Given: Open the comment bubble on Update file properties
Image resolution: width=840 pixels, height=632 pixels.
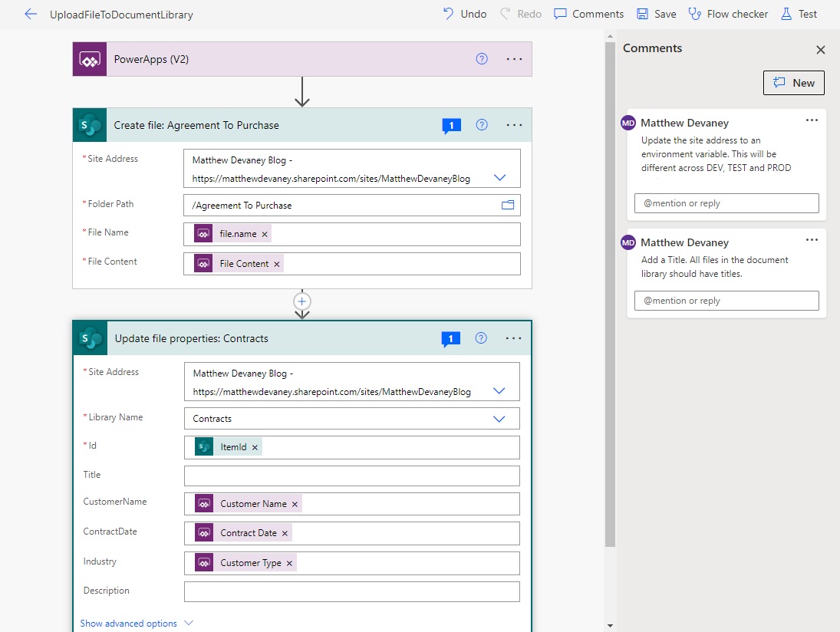Looking at the screenshot, I should point(450,339).
